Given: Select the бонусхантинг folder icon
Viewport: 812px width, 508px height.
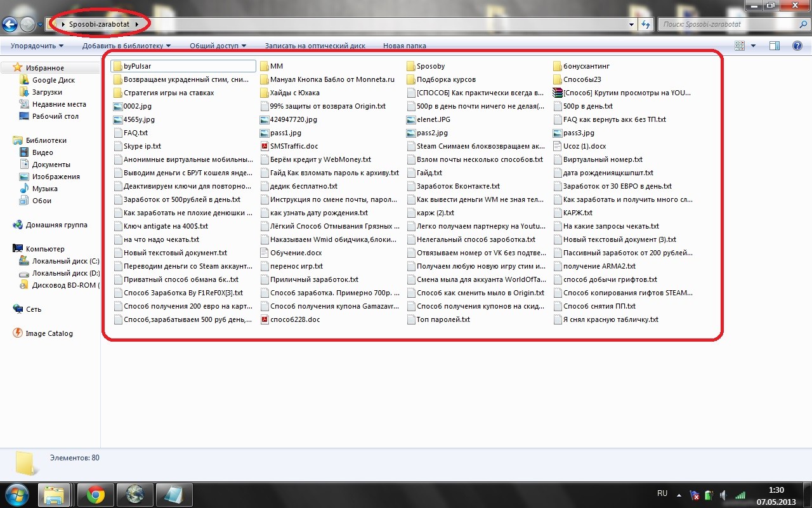Looking at the screenshot, I should (x=558, y=66).
